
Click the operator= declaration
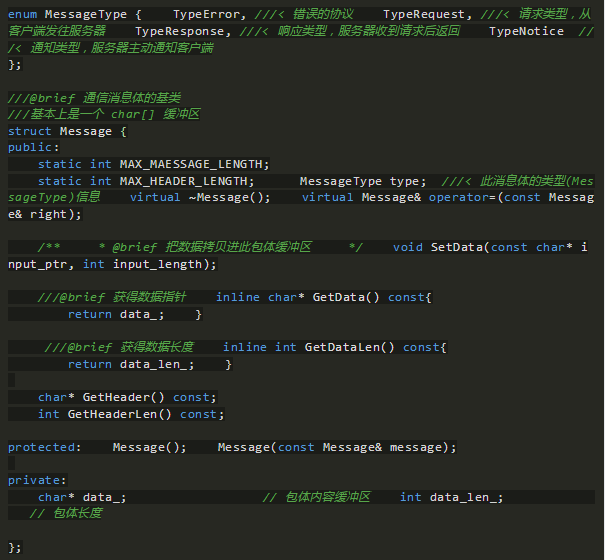[465, 197]
